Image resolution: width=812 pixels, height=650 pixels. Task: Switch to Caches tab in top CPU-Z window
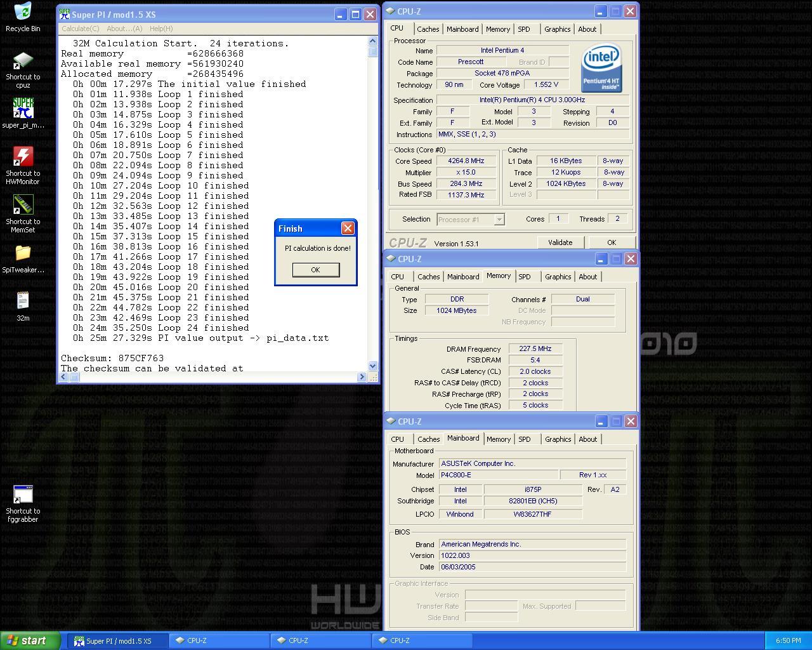click(428, 29)
